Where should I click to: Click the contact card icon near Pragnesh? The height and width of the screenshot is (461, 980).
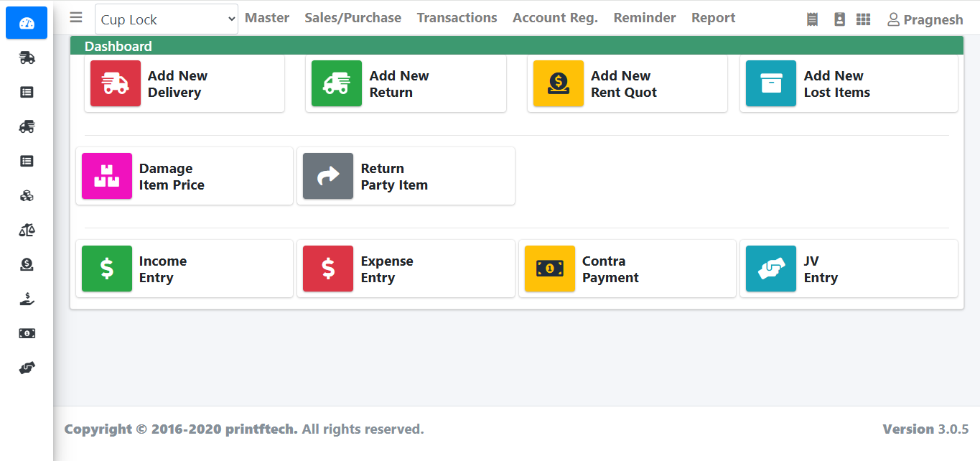[839, 19]
